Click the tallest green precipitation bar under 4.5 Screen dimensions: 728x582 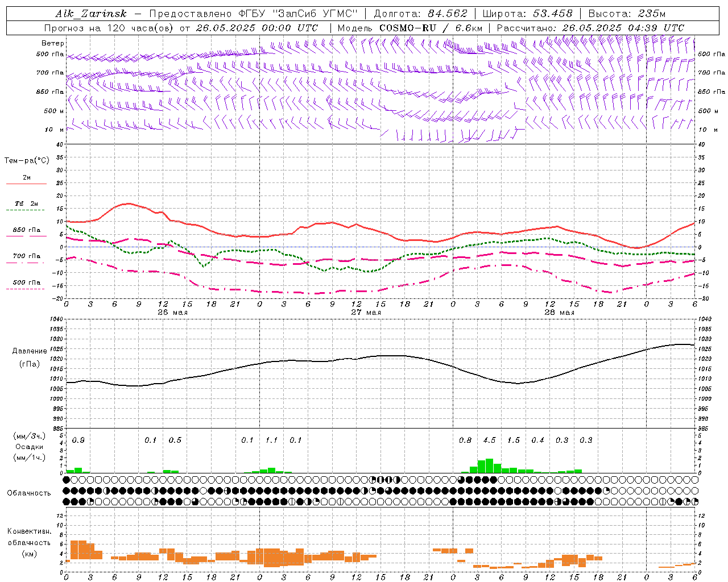pos(489,465)
